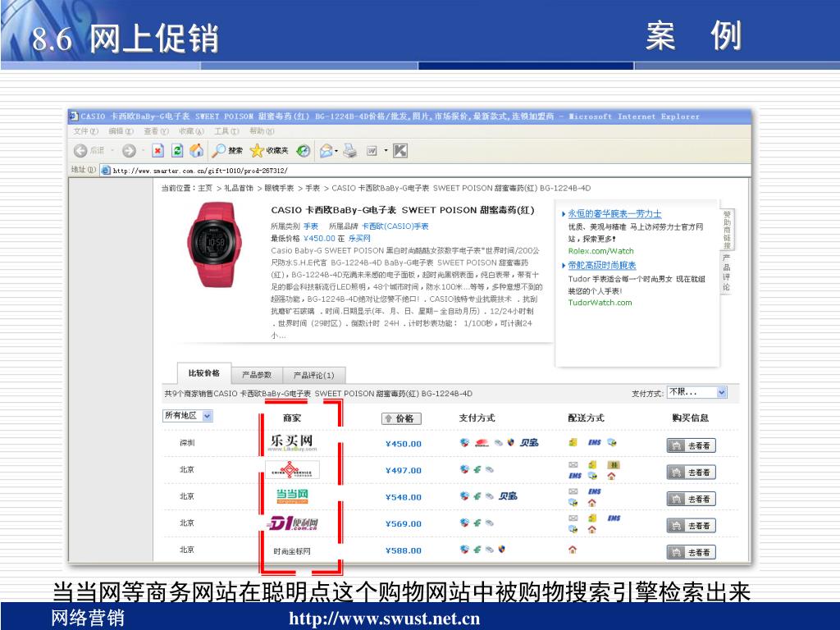Click the Rolex.com/Watch link
Viewport: 840px width, 630px height.
pos(601,251)
